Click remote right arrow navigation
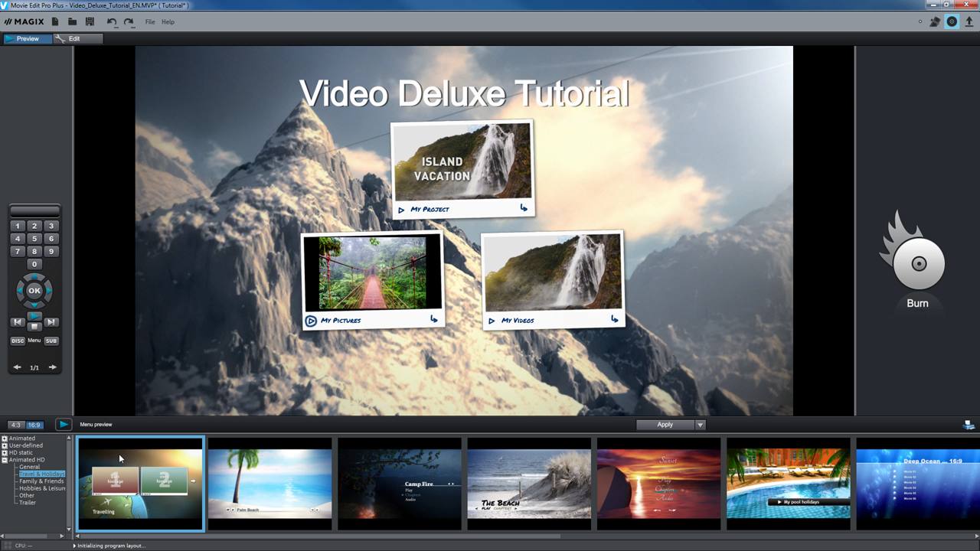 pos(49,291)
